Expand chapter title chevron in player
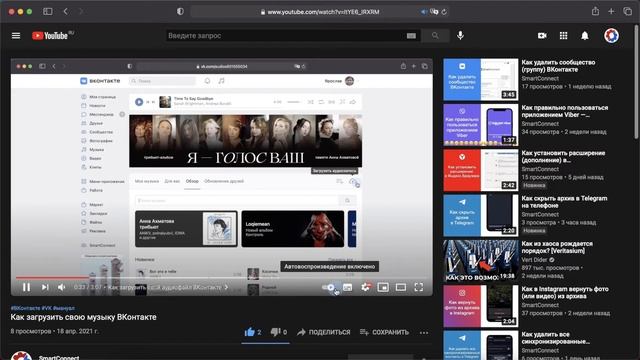Viewport: 640px width, 360px height. pos(226,287)
